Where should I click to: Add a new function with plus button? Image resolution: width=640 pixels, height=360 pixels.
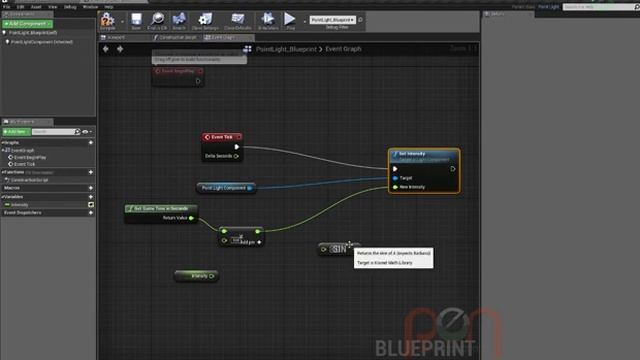click(x=91, y=172)
